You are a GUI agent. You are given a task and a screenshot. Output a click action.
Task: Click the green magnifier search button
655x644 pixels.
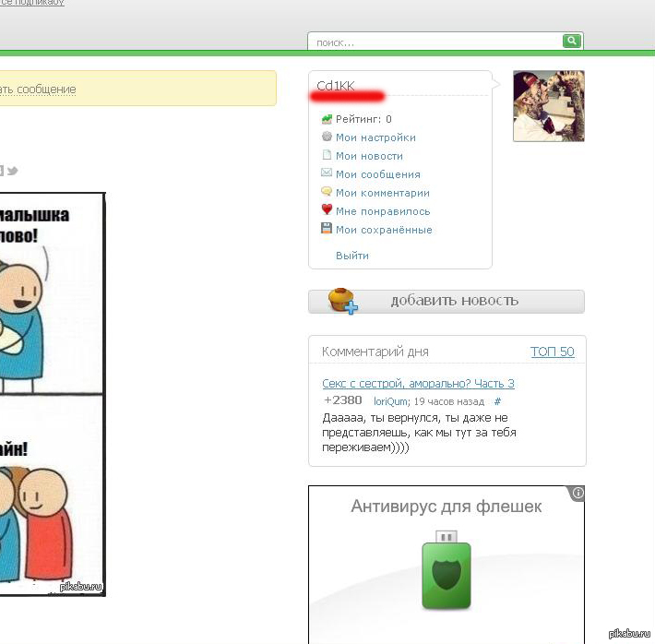pyautogui.click(x=573, y=42)
